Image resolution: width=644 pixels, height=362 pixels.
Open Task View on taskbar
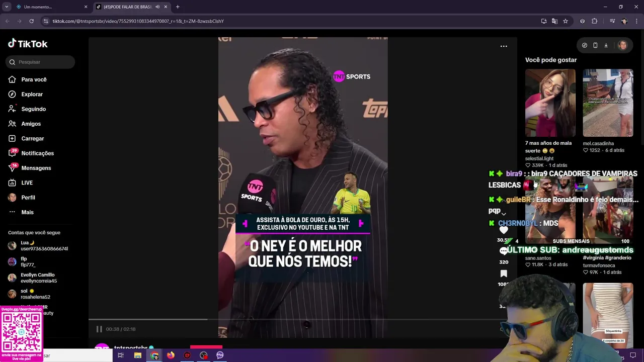pyautogui.click(x=121, y=355)
